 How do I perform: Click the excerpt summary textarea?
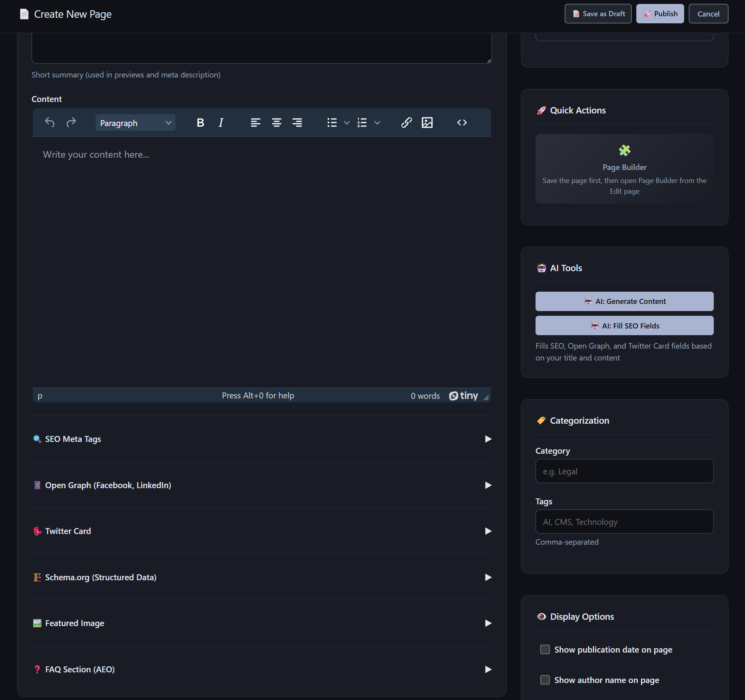click(262, 48)
